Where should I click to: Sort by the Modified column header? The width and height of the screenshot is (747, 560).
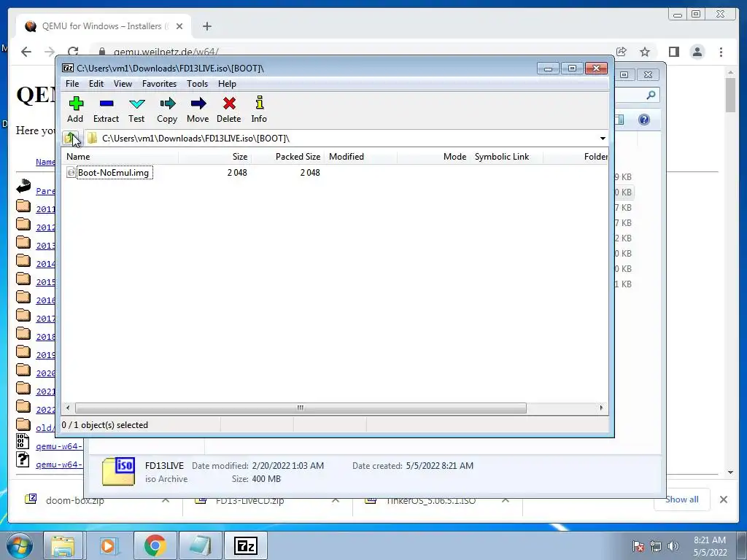[360, 157]
